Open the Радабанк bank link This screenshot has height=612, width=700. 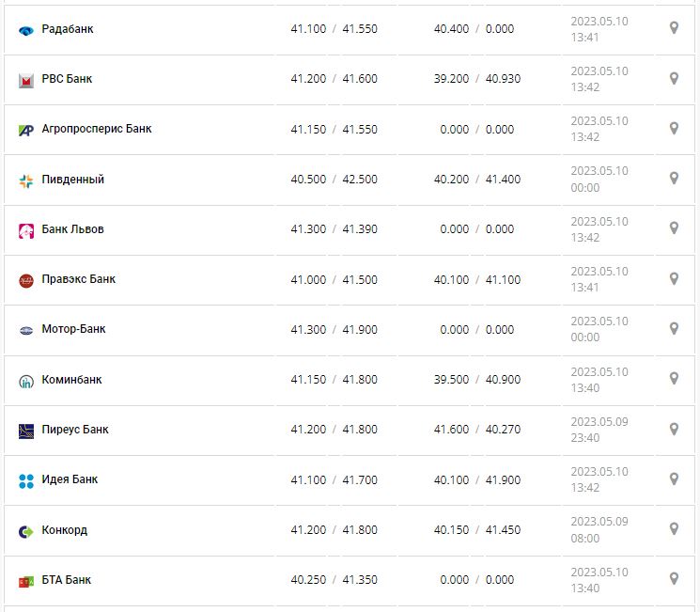click(x=68, y=29)
